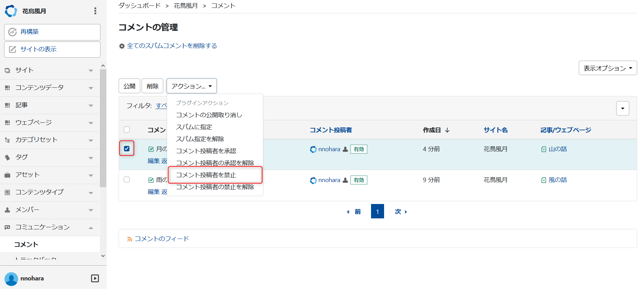The image size is (644, 289).
Task: Expand the コンテンツデータ sidebar menu
Action: coord(91,88)
